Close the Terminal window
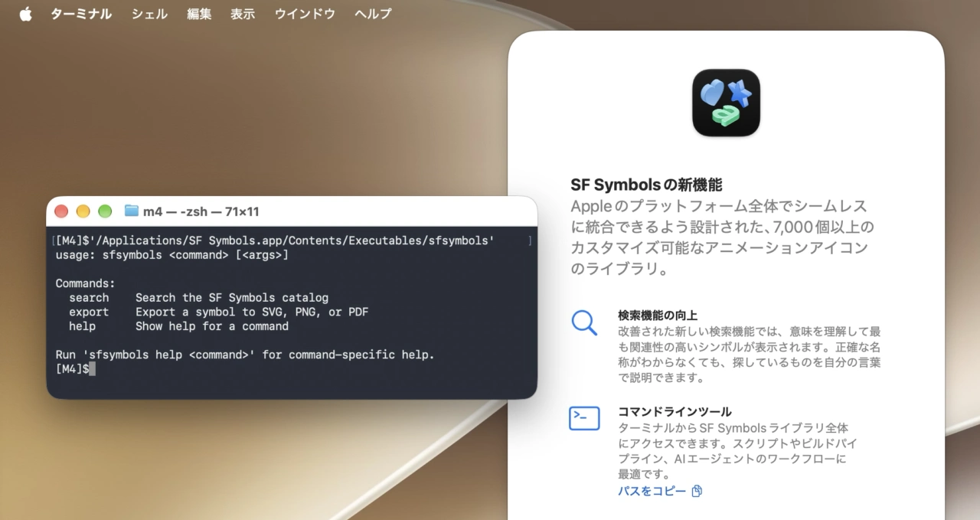 coord(61,211)
